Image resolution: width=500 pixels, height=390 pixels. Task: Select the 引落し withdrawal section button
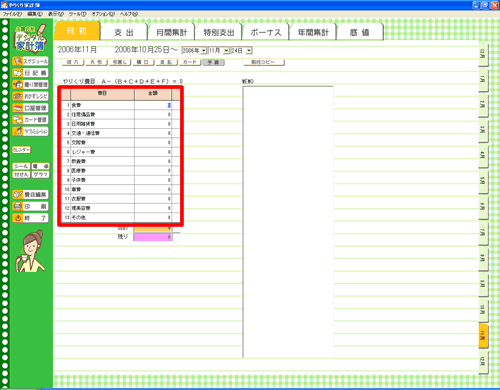(120, 62)
